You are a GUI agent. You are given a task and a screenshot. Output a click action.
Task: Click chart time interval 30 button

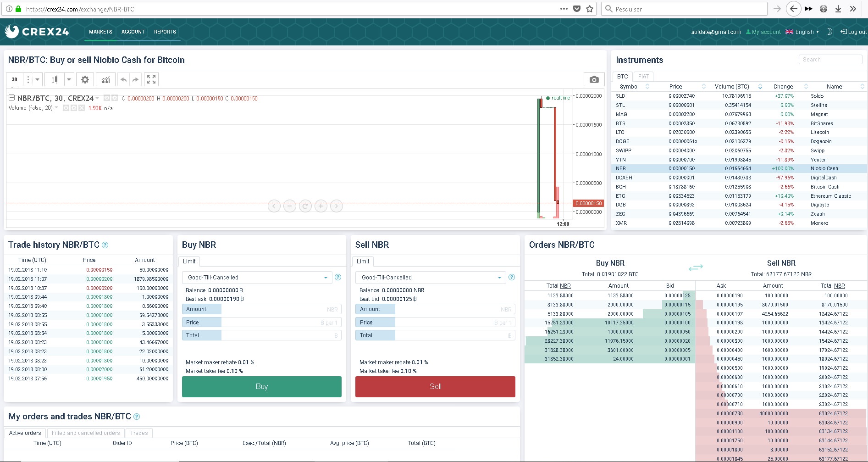click(x=15, y=79)
